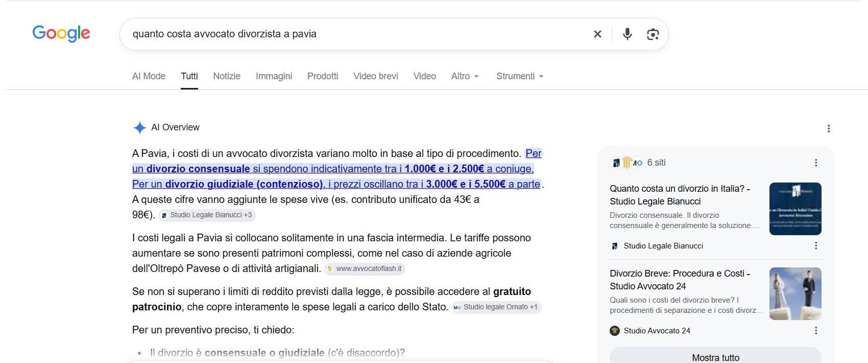
Task: Select the Tutti tab
Action: (x=189, y=76)
